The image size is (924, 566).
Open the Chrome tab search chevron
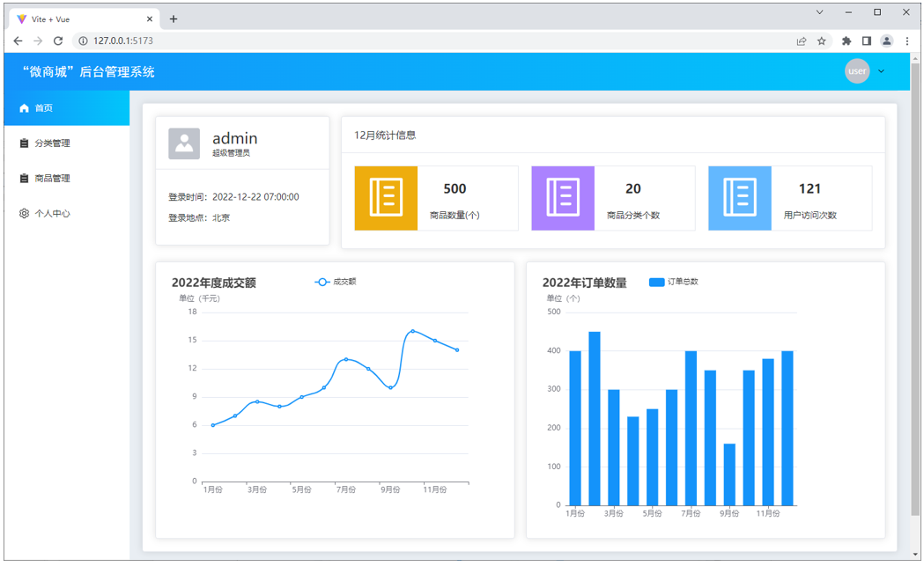(x=819, y=12)
